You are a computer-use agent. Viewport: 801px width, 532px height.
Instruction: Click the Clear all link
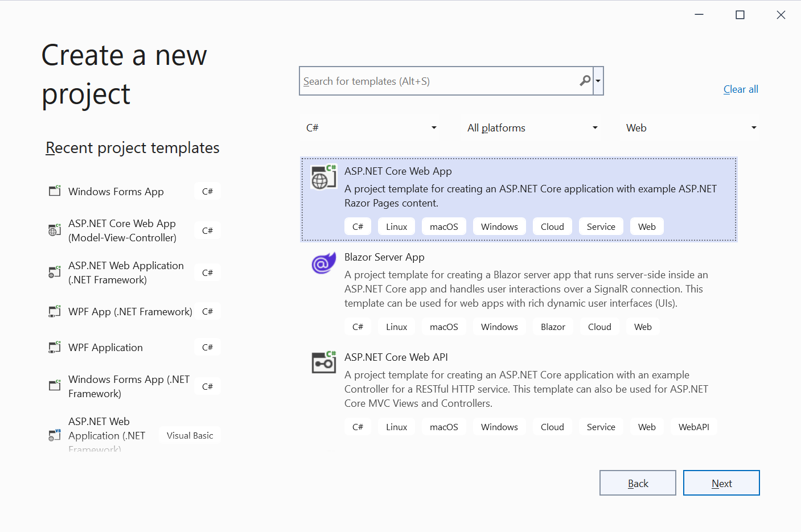coord(741,89)
